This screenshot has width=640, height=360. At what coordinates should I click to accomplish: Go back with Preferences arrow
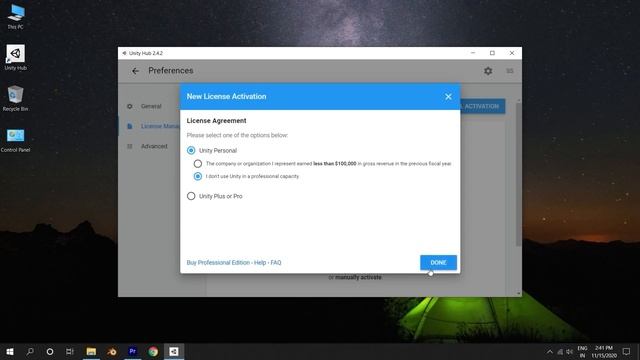click(135, 71)
